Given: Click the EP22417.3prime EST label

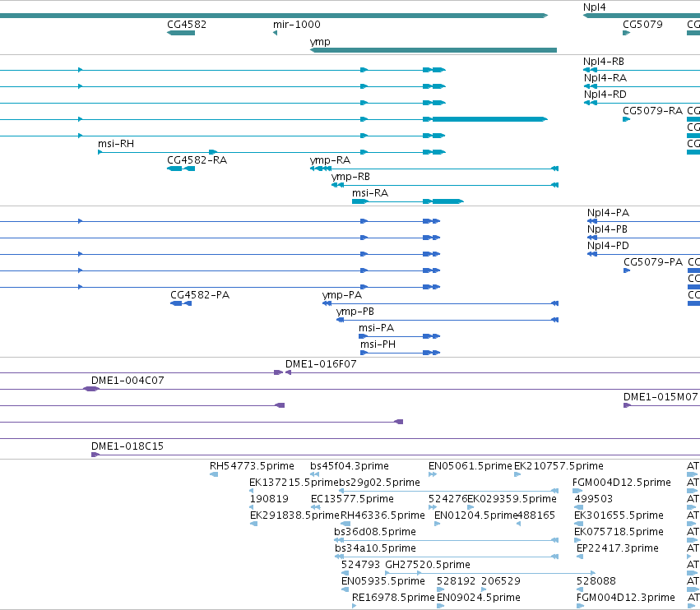Looking at the screenshot, I should click(618, 548).
